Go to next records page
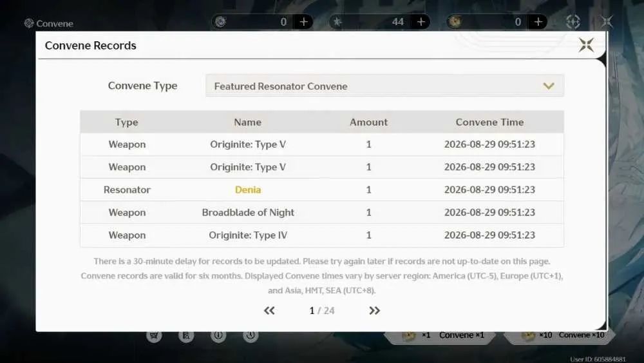 374,311
